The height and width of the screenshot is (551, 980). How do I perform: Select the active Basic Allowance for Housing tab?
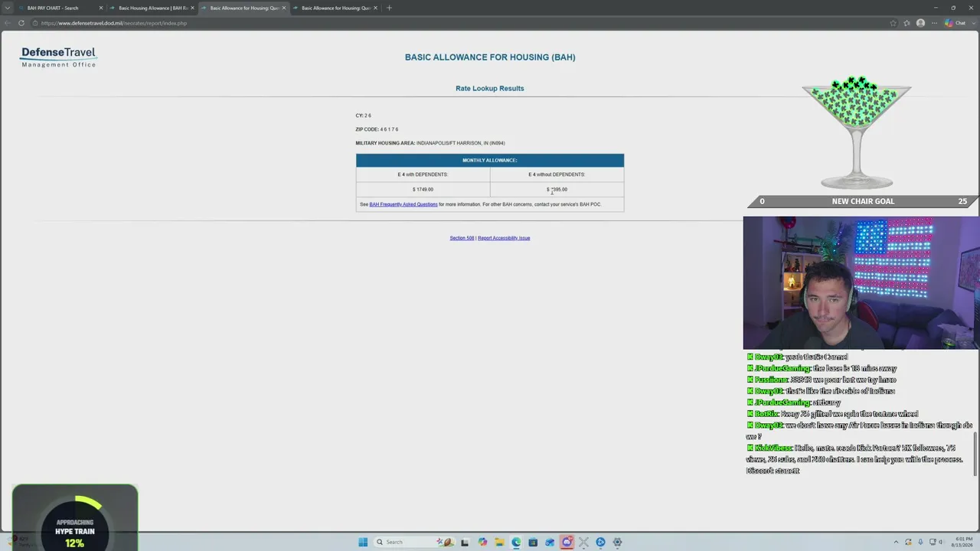(x=244, y=8)
